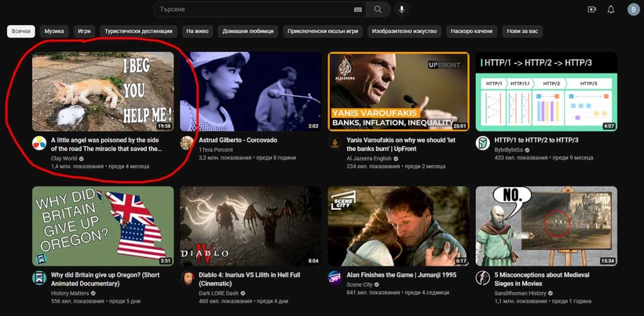The height and width of the screenshot is (316, 644).
Task: Activate voice search microphone icon
Action: coord(401,9)
